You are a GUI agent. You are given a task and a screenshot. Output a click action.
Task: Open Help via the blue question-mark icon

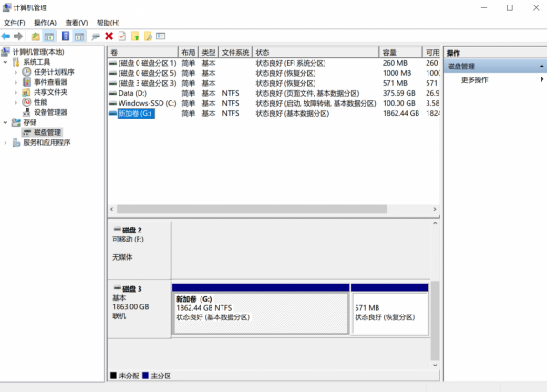coord(66,36)
